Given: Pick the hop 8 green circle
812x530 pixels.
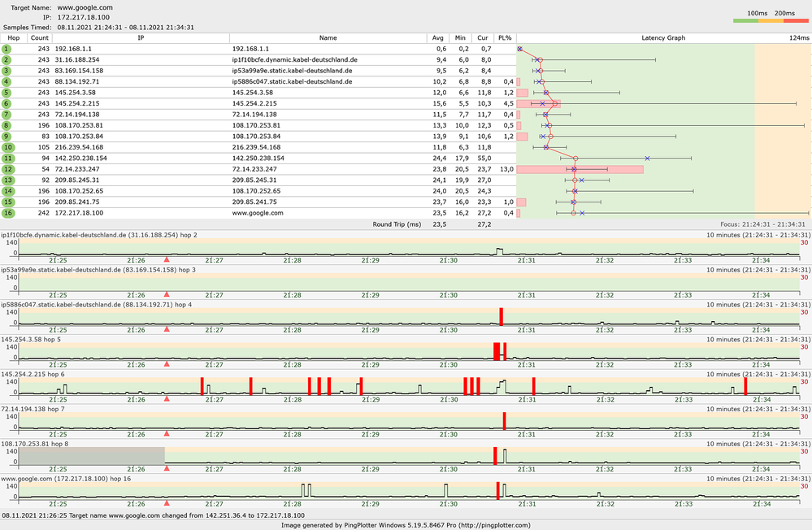Looking at the screenshot, I should [x=7, y=125].
